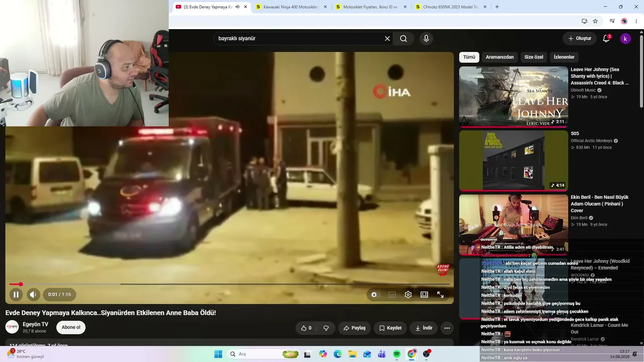The height and width of the screenshot is (362, 644).
Task: Open Microsoft Edge from the taskbar
Action: [x=338, y=354]
